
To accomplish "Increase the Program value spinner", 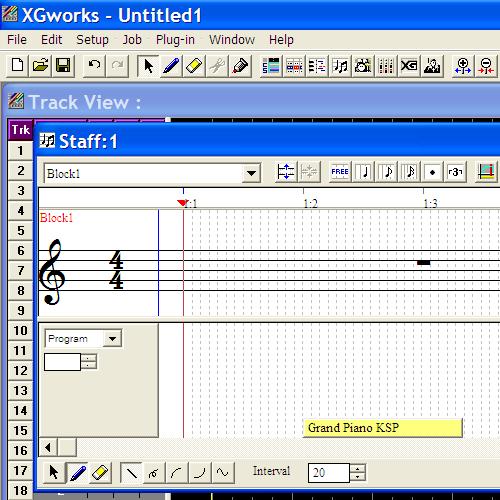I will (88, 358).
